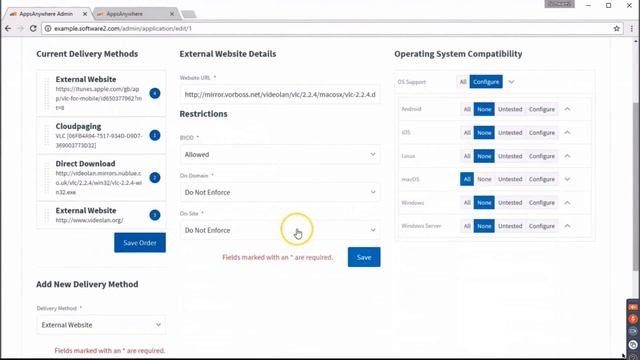Set OS Support to All

pos(463,82)
